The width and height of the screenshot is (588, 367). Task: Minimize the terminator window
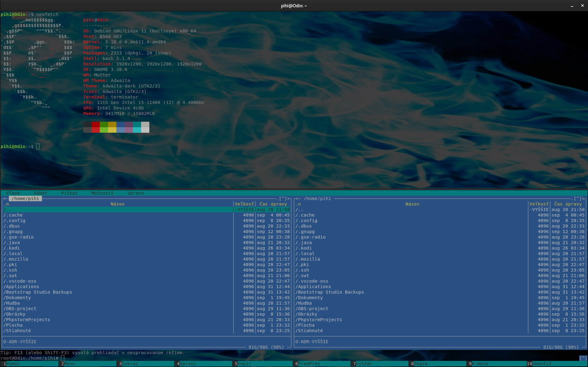click(x=572, y=6)
